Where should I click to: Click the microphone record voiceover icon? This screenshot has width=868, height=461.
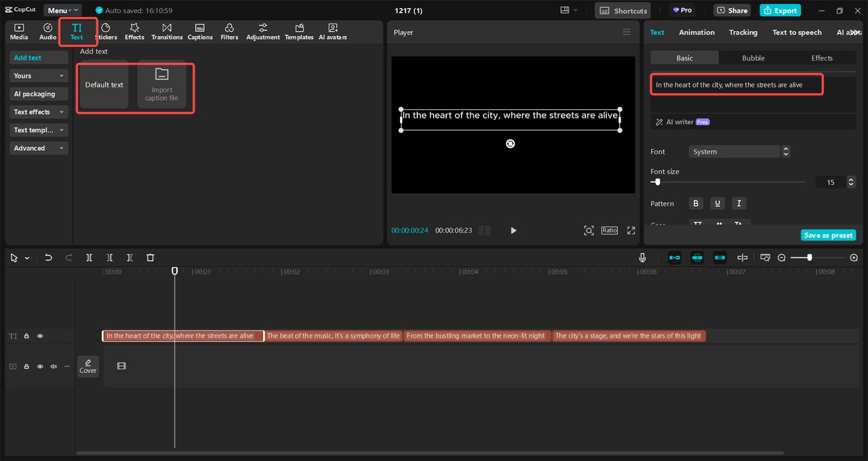642,258
